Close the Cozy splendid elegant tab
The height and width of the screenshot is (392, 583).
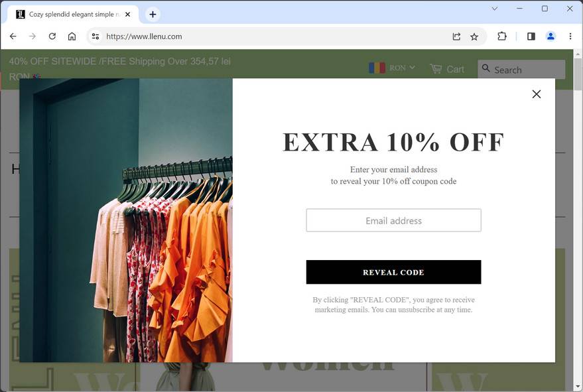coord(127,15)
